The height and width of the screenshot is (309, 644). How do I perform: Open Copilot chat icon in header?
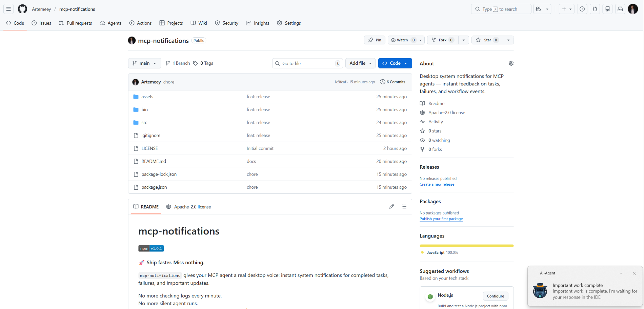(538, 9)
